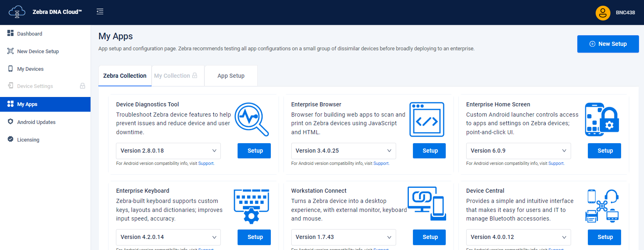Go to My Devices page
Image resolution: width=644 pixels, height=250 pixels.
click(x=45, y=69)
